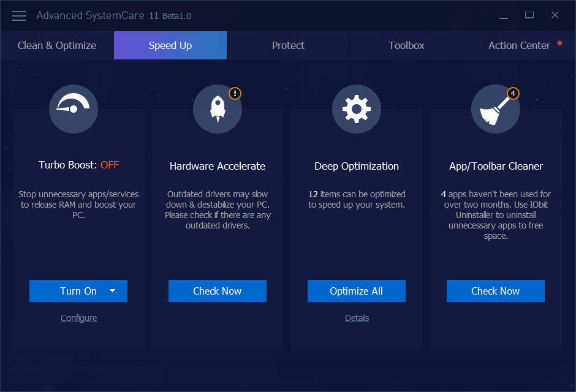Switch to the Clean & Optimize tab
This screenshot has height=392, width=576.
coord(57,45)
